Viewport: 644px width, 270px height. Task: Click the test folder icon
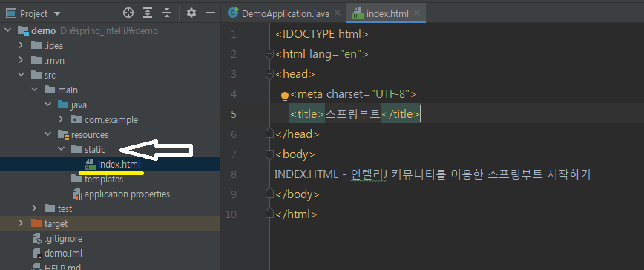click(50, 209)
